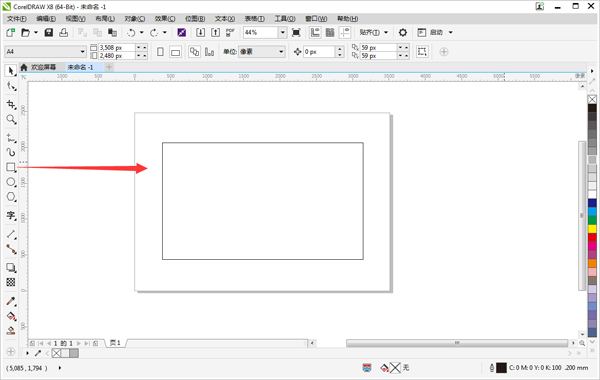
Task: Set page to portrait orientation
Action: click(x=161, y=52)
